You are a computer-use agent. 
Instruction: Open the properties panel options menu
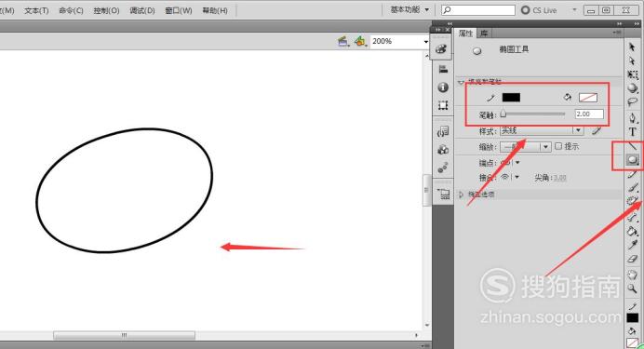[617, 32]
